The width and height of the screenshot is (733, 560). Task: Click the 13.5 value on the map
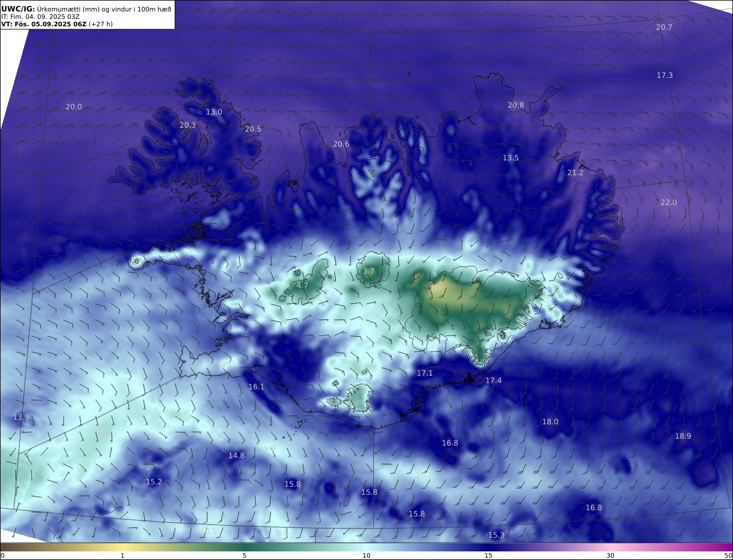511,158
